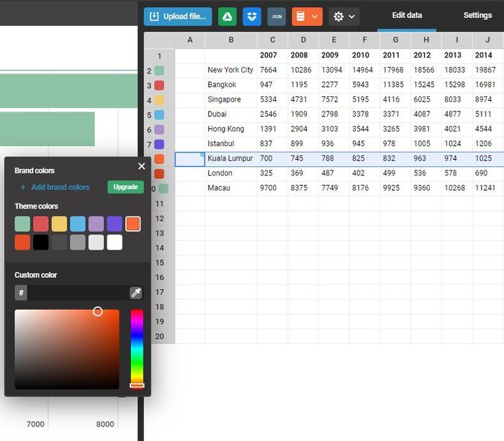504x441 pixels.
Task: Click in the custom hex color field
Action: [x=77, y=293]
